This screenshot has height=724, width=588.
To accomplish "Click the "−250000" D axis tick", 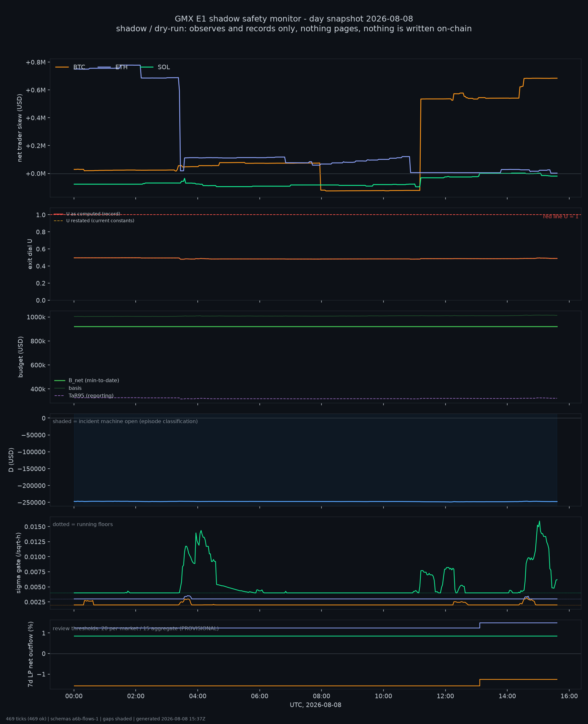I will (32, 502).
